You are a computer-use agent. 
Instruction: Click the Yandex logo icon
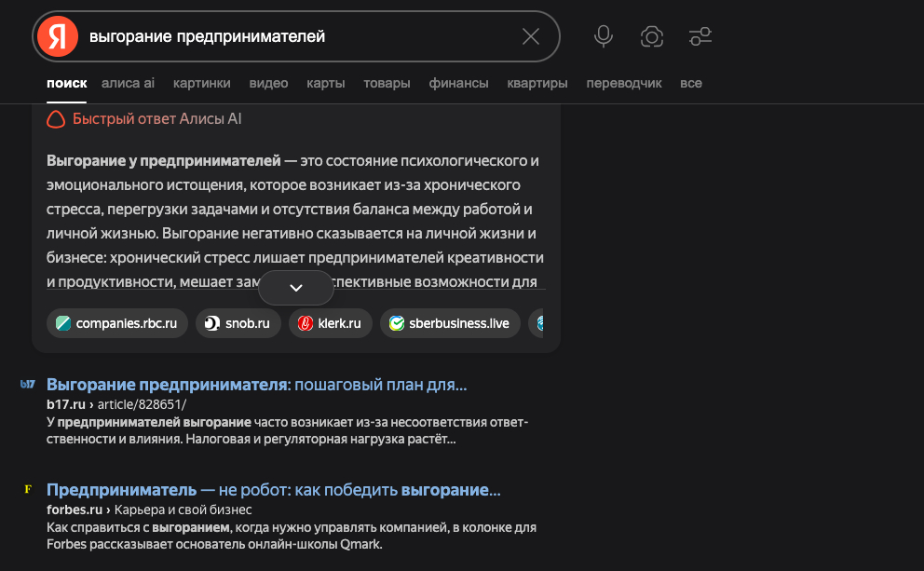tap(59, 36)
